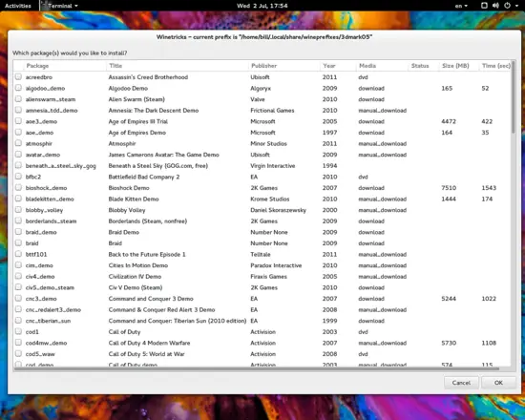The image size is (525, 420).
Task: Click "Call of Duty 5: World at War"
Action: tap(147, 354)
